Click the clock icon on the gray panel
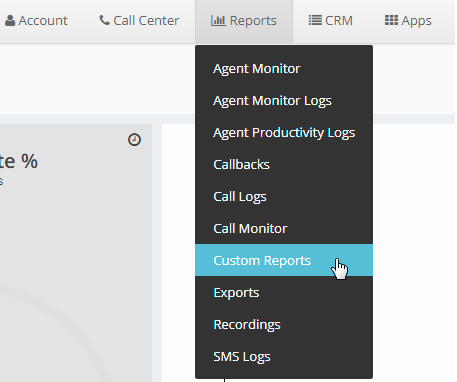The width and height of the screenshot is (457, 382). point(134,140)
